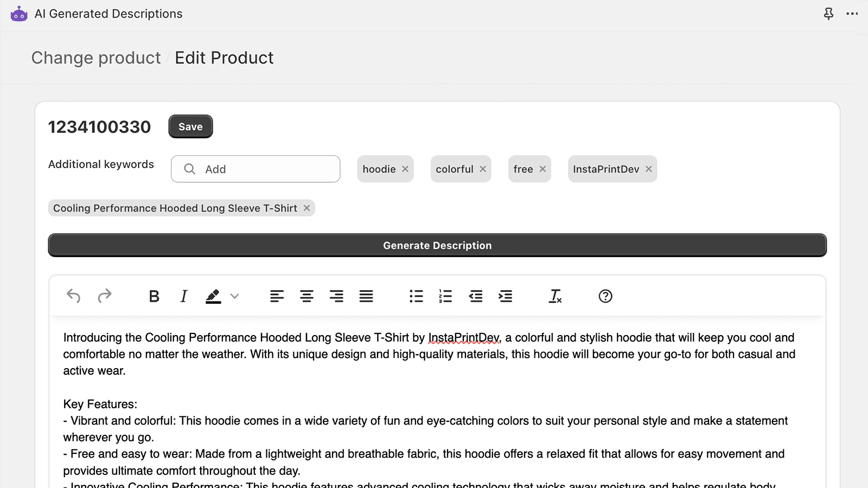Screen dimensions: 868x488
Task: Open the Change product breadcrumb
Action: [96, 57]
